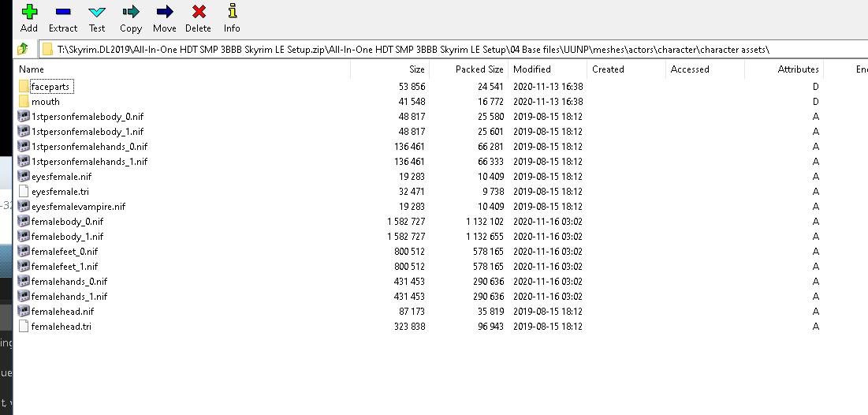Click the Info toolbar icon

(232, 11)
